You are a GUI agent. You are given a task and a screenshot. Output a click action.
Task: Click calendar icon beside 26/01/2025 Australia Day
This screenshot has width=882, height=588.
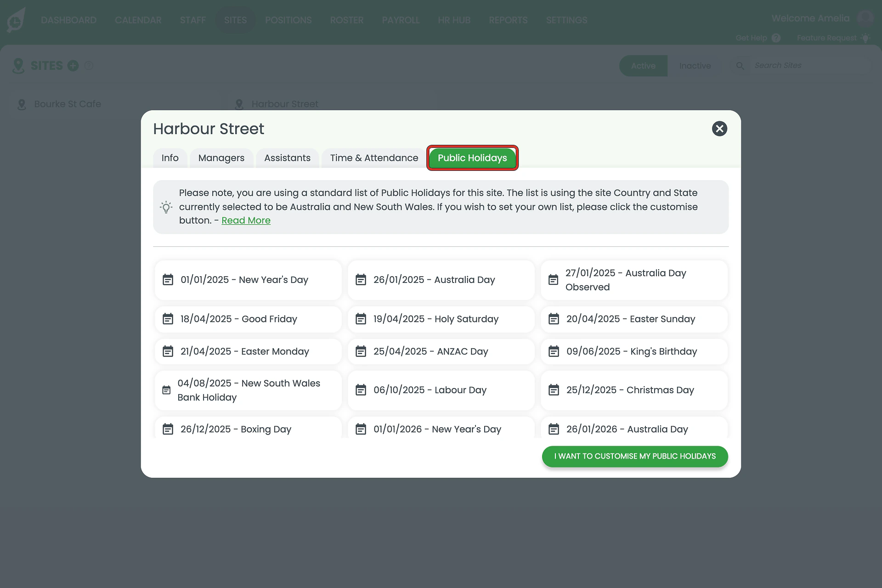361,280
